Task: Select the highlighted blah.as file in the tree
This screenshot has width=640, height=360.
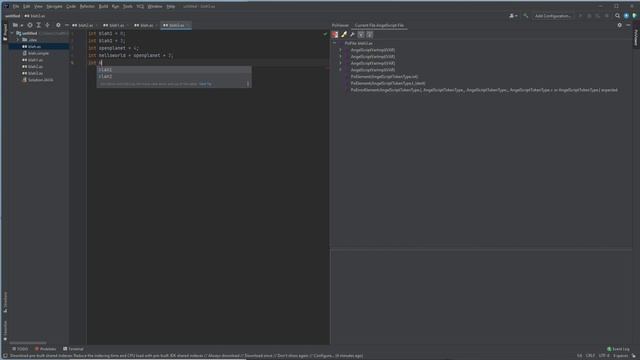Action: (39, 47)
